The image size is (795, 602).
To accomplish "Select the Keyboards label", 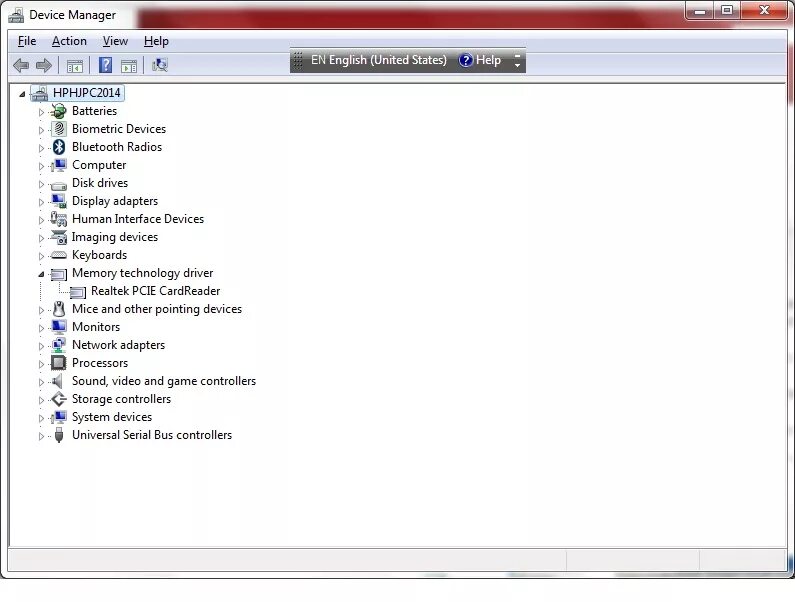I will tap(99, 255).
